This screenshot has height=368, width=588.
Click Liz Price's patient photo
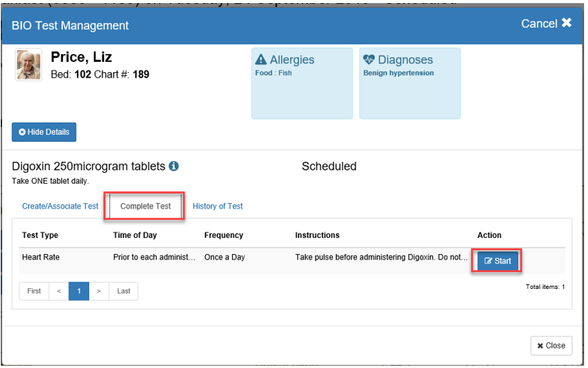pos(29,65)
